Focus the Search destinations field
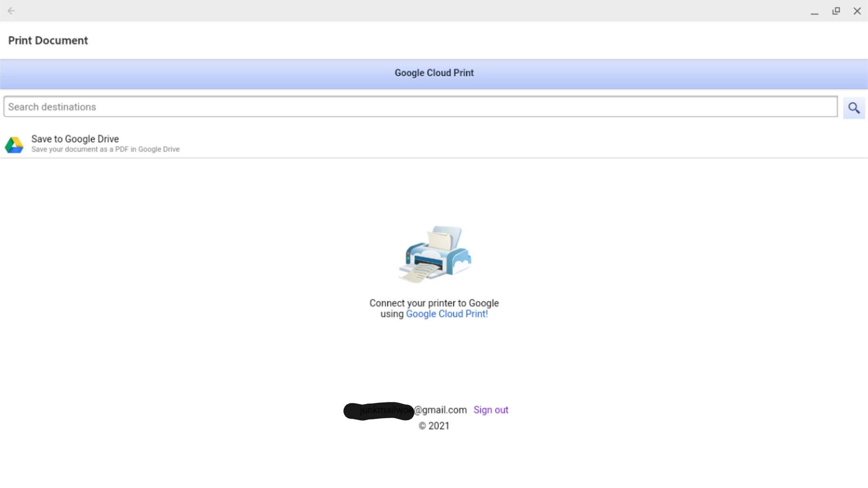 pyautogui.click(x=420, y=107)
